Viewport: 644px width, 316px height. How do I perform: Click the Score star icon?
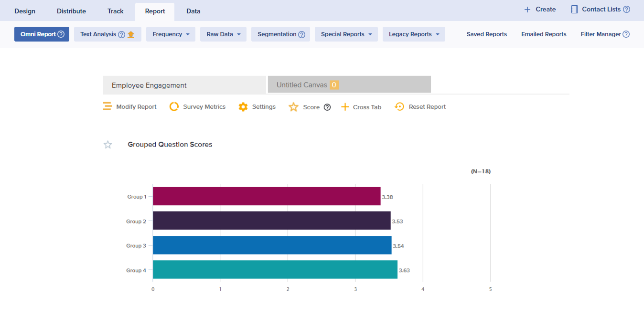point(293,107)
